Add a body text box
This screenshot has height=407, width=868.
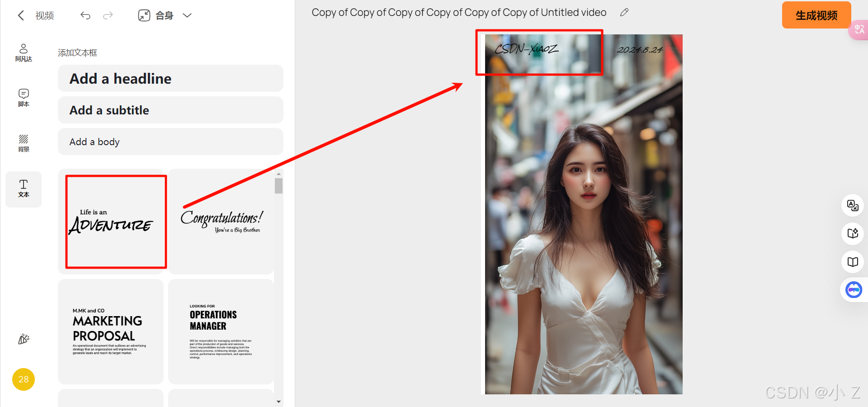(170, 142)
